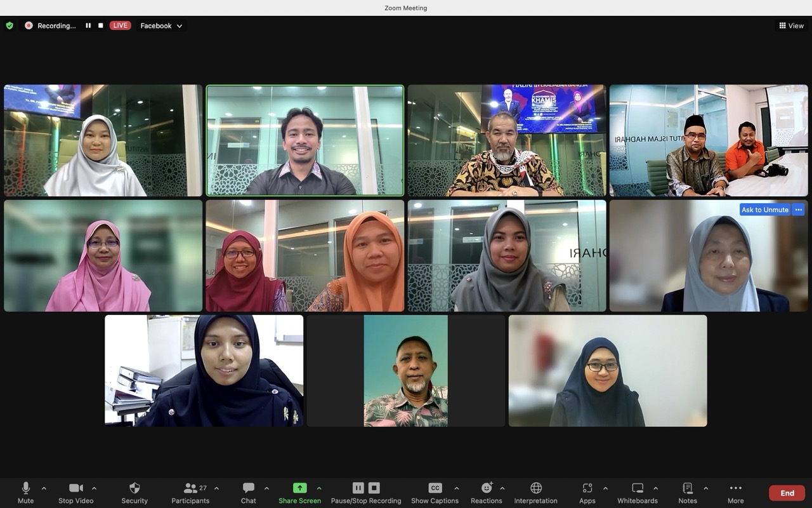This screenshot has height=508, width=812.
Task: Click the red End meeting button
Action: pos(787,493)
